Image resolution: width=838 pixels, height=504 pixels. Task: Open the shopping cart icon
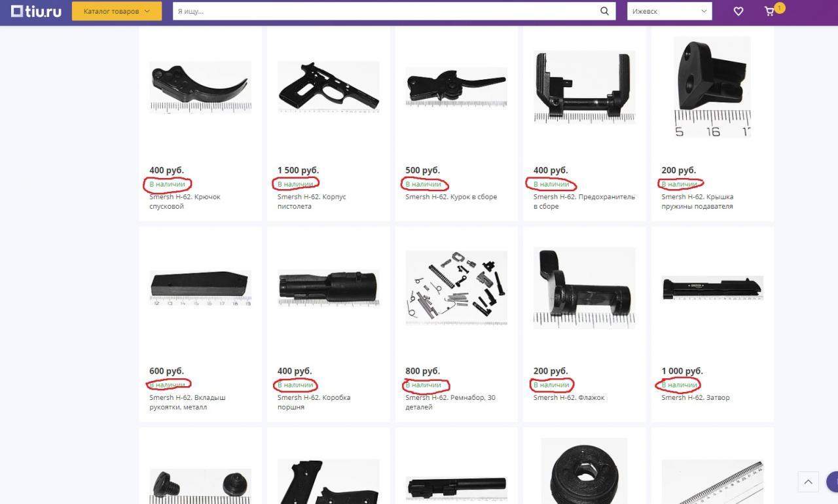click(x=770, y=11)
